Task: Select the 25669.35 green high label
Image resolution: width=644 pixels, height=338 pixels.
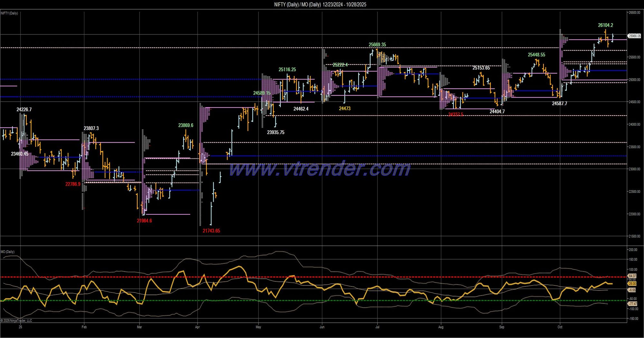Action: (x=377, y=45)
